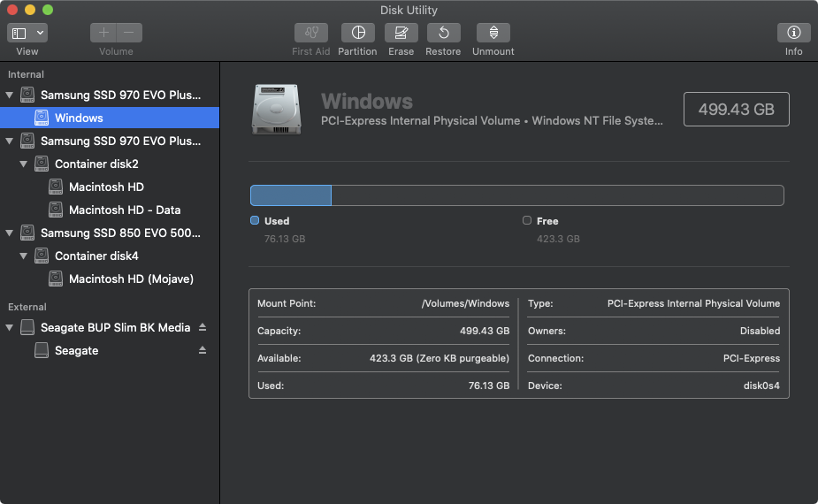
Task: Click the yellow minimize window button
Action: tap(30, 10)
